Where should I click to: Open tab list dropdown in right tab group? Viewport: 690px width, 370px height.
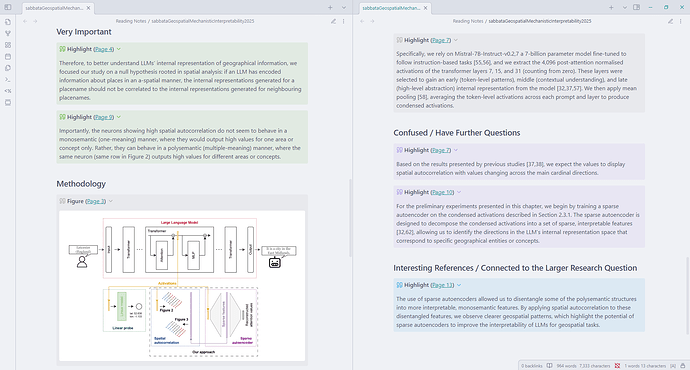click(x=624, y=7)
